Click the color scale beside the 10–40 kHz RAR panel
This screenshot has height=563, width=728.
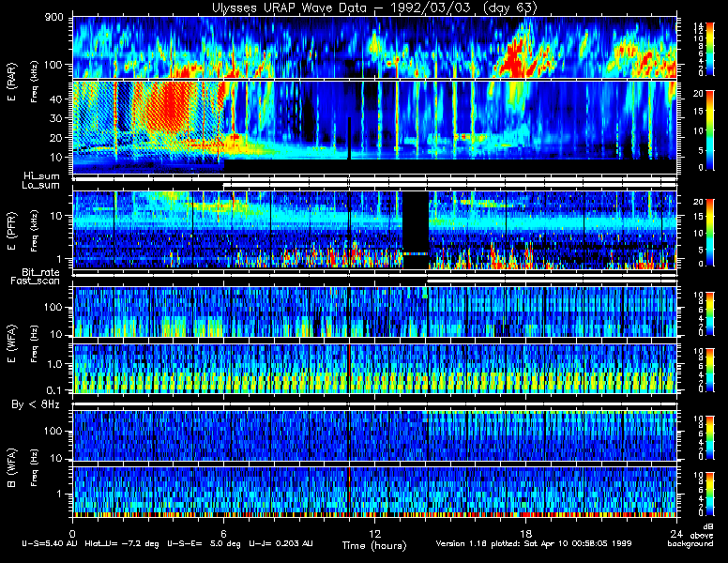point(710,130)
